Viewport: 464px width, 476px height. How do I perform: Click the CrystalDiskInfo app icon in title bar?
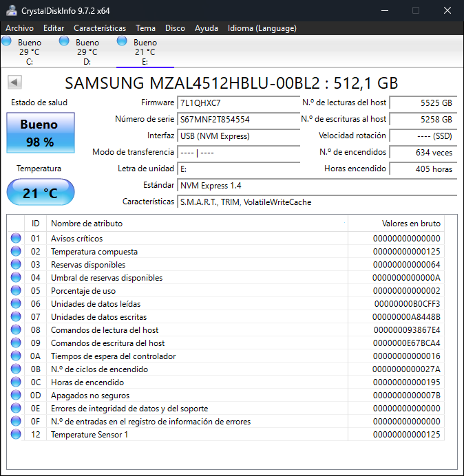tap(11, 10)
